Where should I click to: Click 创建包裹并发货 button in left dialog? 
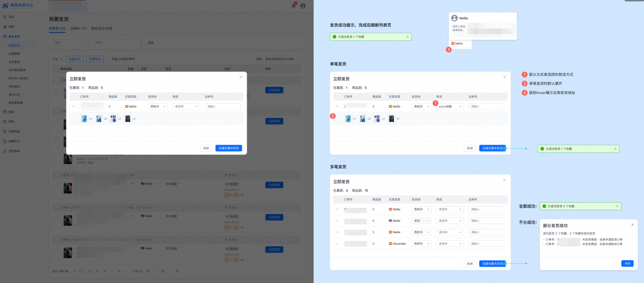point(228,148)
